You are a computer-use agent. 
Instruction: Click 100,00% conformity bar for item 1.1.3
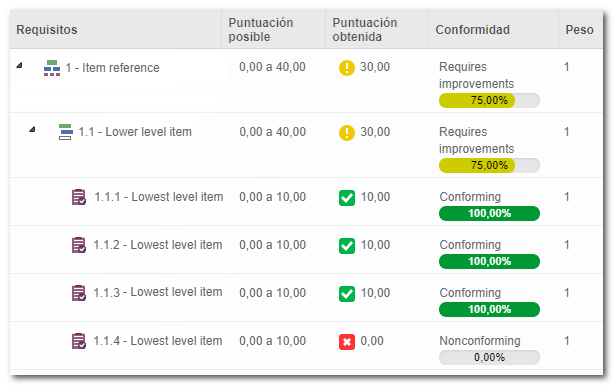(489, 310)
